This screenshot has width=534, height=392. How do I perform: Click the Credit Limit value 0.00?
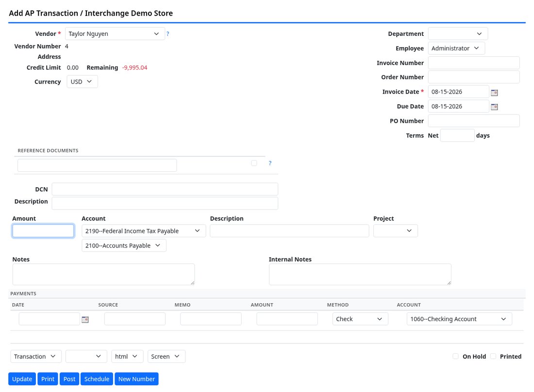72,67
